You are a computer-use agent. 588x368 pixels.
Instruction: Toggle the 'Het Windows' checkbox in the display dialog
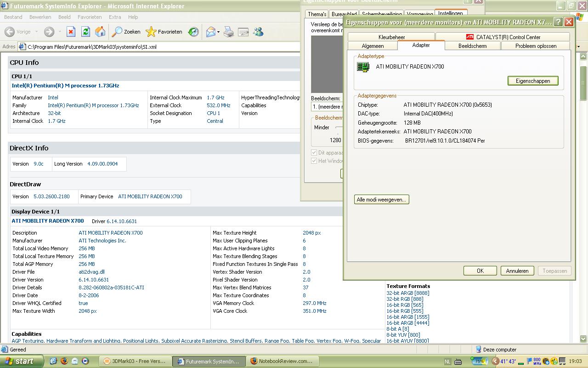(x=314, y=161)
